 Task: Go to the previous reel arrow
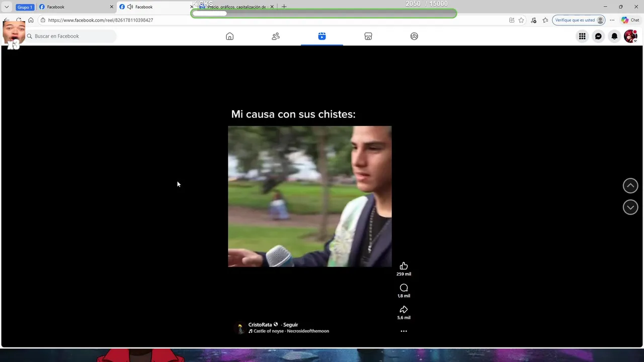630,186
